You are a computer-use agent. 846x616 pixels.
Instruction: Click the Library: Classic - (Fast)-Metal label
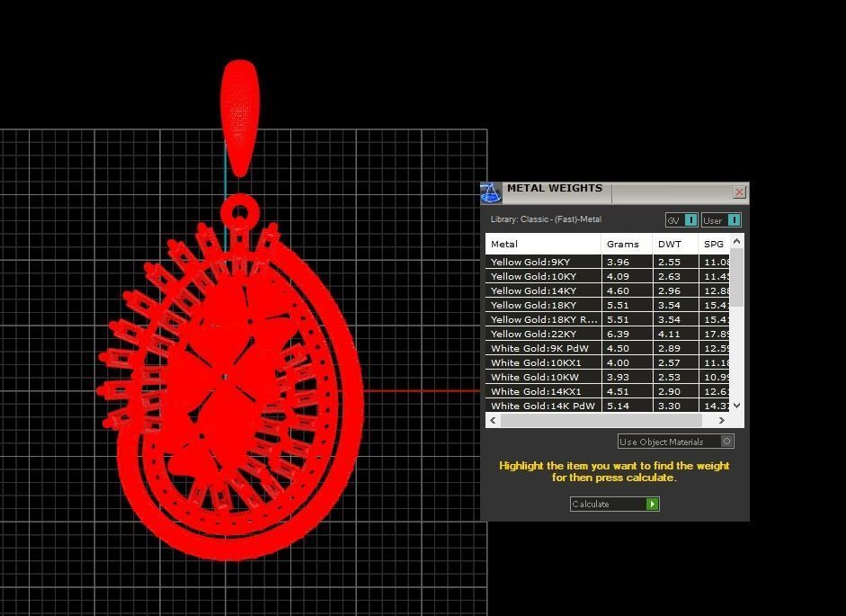(x=546, y=219)
